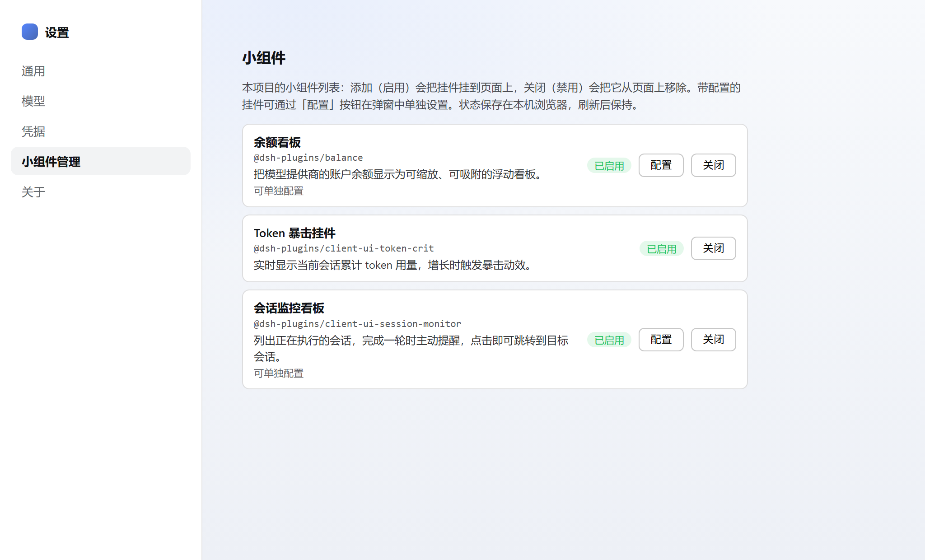925x560 pixels.
Task: Click the blue settings logo icon
Action: (30, 32)
